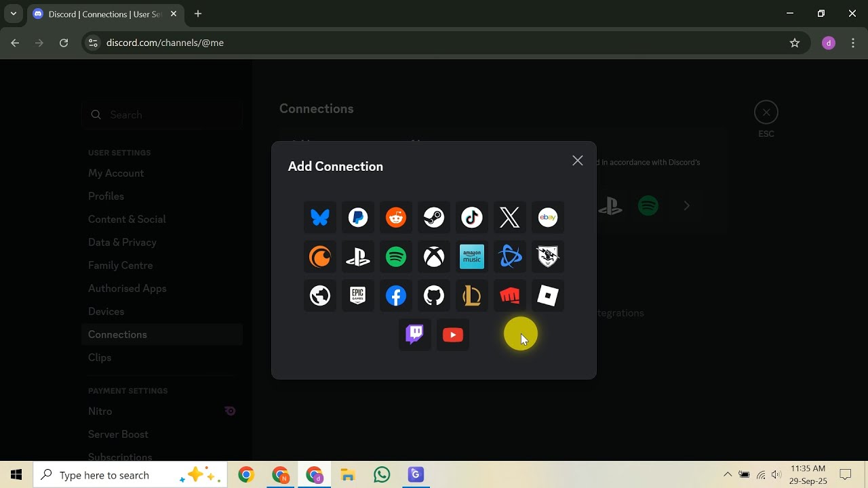Click the background Spotify icon in Connections
The height and width of the screenshot is (488, 868).
(x=648, y=205)
